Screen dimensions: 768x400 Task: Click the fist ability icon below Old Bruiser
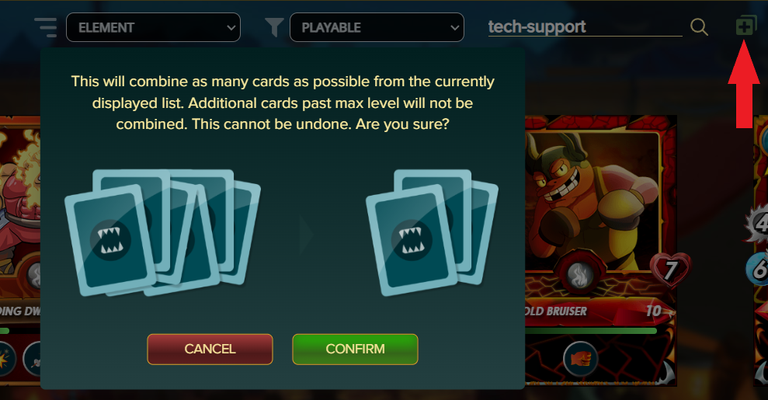580,358
